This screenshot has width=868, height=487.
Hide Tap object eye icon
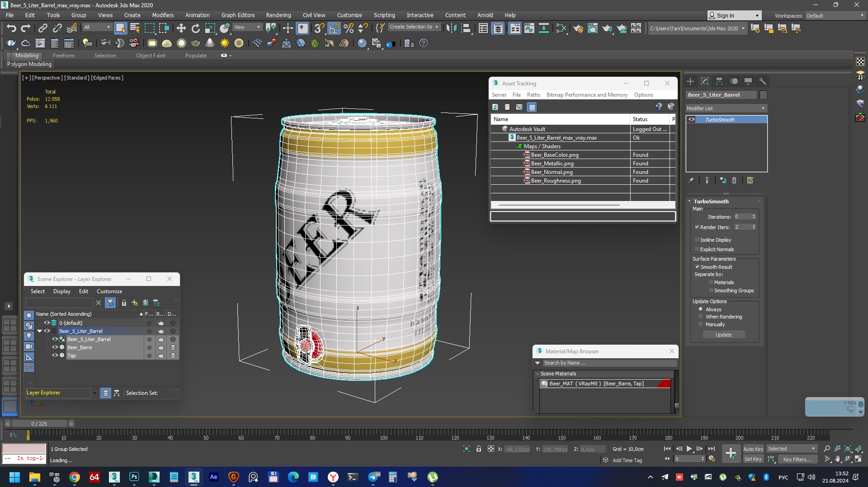coord(55,356)
